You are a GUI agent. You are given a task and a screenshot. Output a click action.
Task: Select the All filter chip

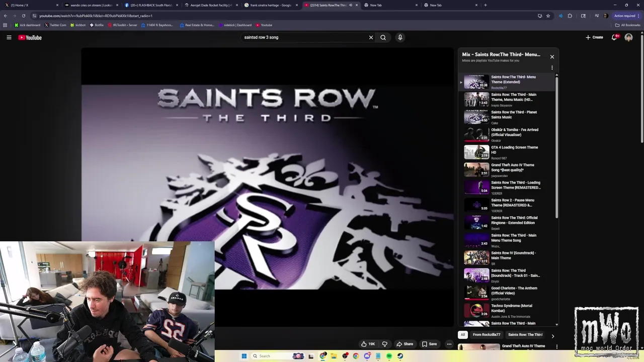click(463, 335)
